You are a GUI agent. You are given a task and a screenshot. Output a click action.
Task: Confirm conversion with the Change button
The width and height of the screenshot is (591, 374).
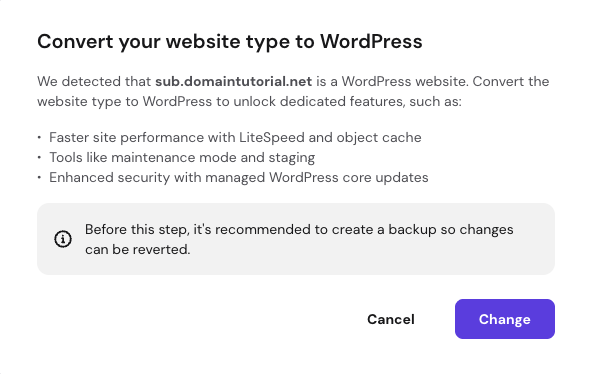click(x=505, y=319)
